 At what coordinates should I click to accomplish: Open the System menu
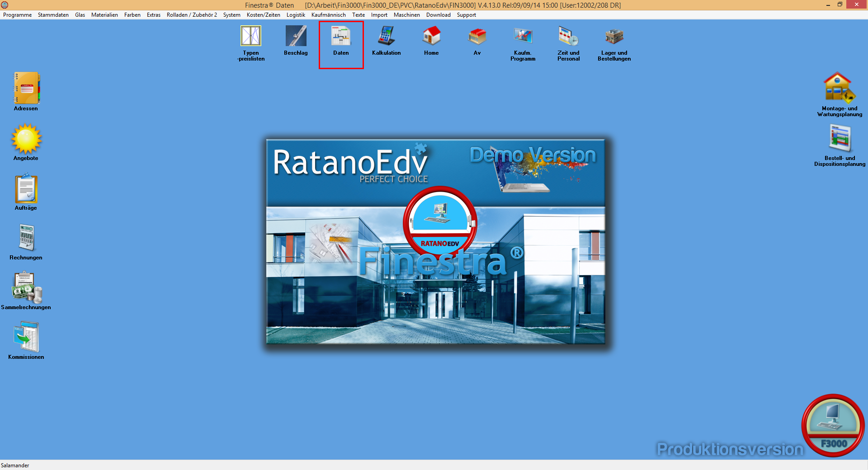coord(232,15)
